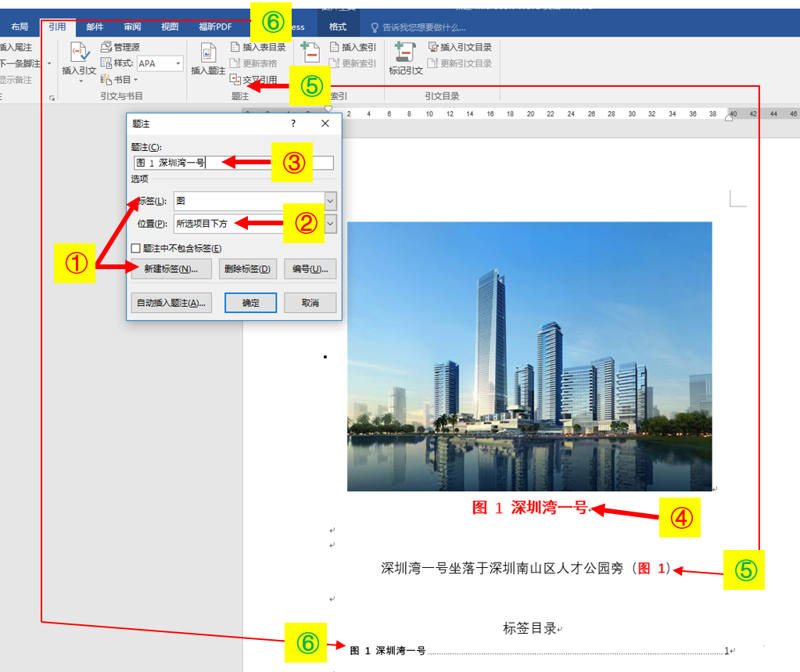This screenshot has height=672, width=800.
Task: Cancel the caption dialog with 取消
Action: point(310,303)
